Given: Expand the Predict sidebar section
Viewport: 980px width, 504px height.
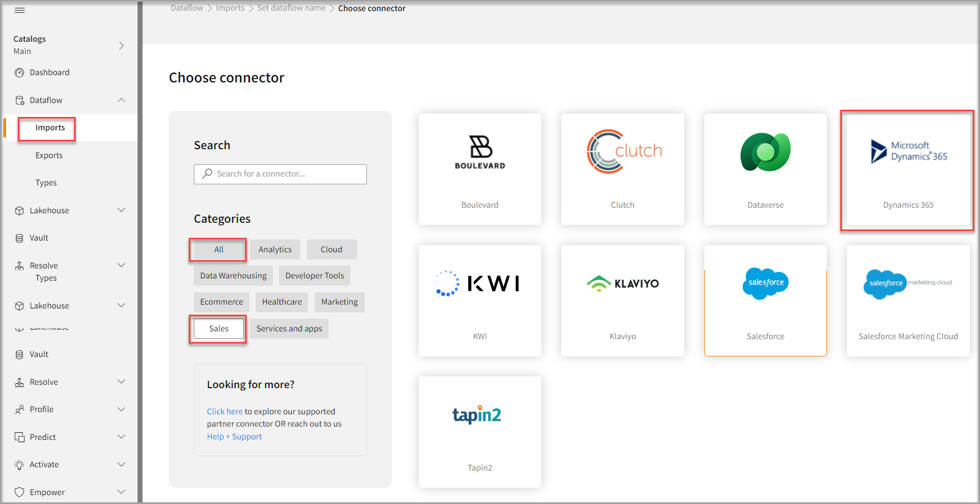Looking at the screenshot, I should (121, 437).
